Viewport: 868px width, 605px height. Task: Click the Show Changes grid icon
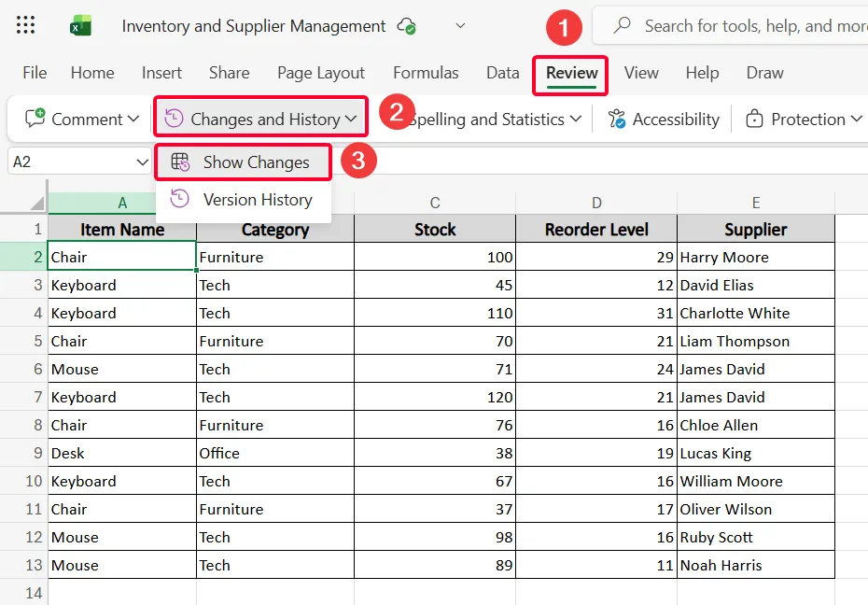[x=180, y=162]
